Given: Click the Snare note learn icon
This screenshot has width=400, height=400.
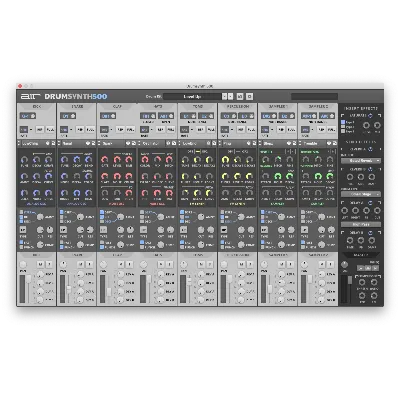Looking at the screenshot, I should (x=73, y=116).
